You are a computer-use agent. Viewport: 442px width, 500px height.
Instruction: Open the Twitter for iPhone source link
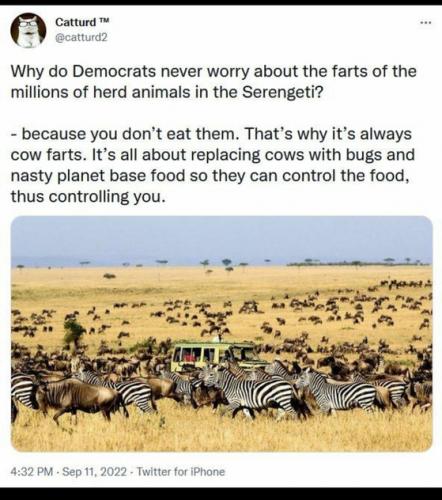[x=181, y=472]
